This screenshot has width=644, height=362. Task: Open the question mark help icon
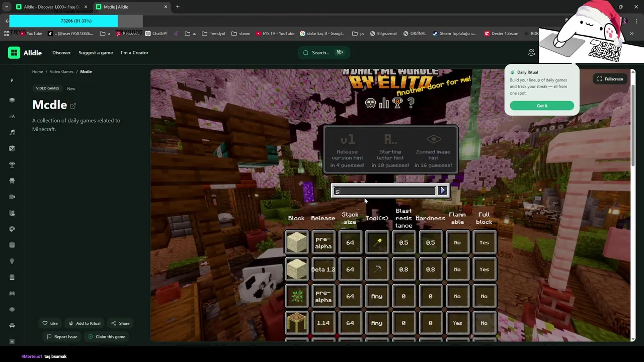pos(411,103)
